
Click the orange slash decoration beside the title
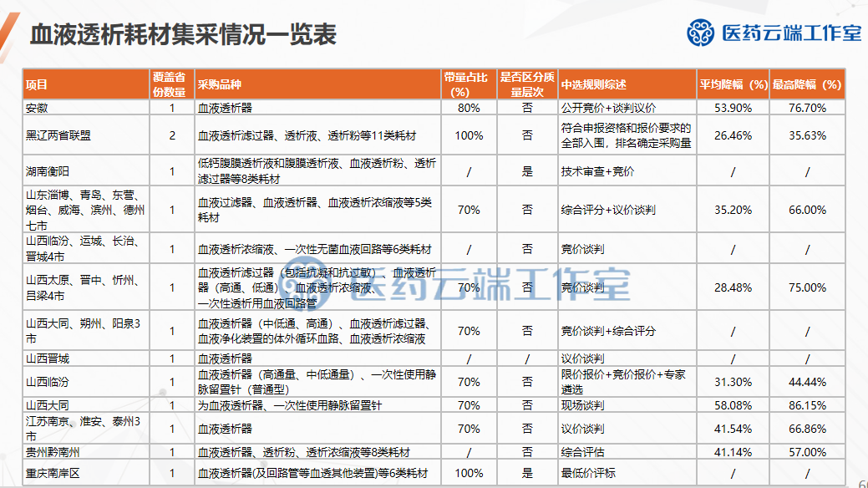click(x=10, y=33)
